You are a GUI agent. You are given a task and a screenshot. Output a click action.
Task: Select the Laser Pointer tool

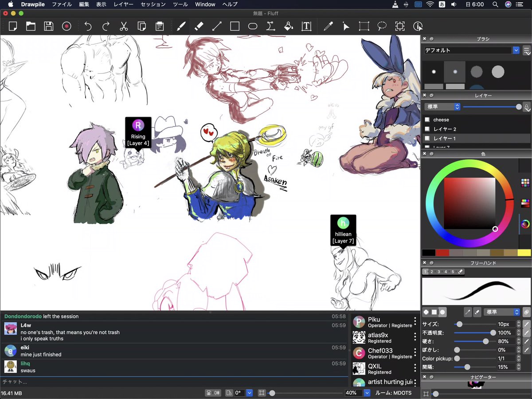click(x=346, y=27)
